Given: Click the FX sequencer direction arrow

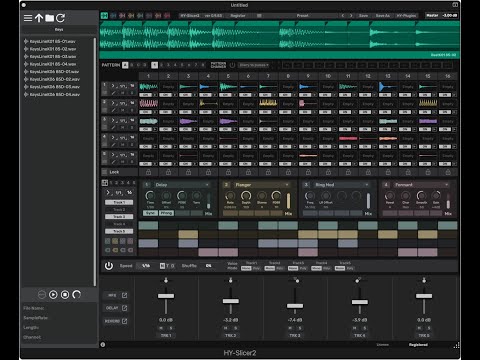Looking at the screenshot, I should (108, 192).
